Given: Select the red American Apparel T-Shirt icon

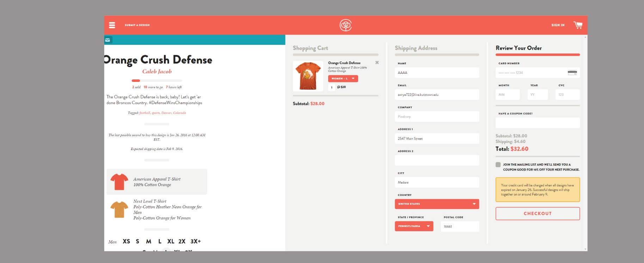Looking at the screenshot, I should [119, 182].
